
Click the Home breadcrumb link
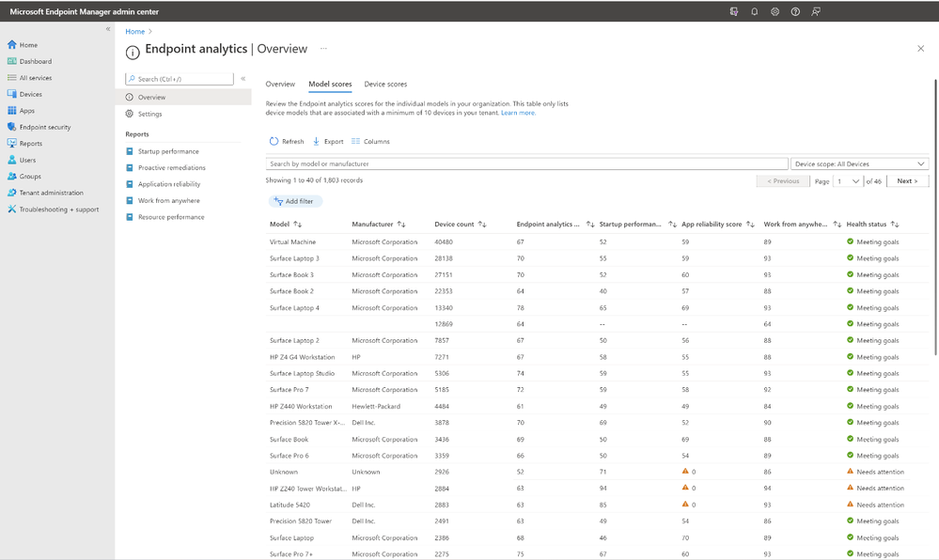coord(134,31)
